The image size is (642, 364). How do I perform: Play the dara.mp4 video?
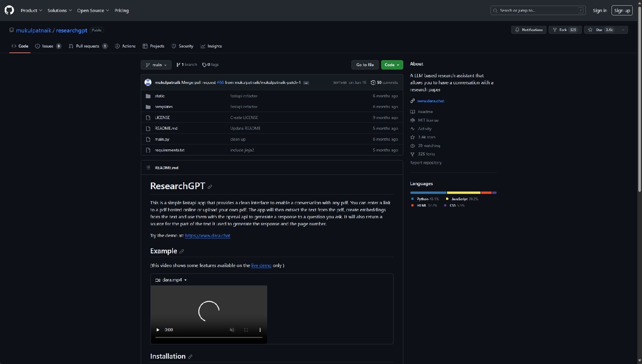tap(158, 330)
